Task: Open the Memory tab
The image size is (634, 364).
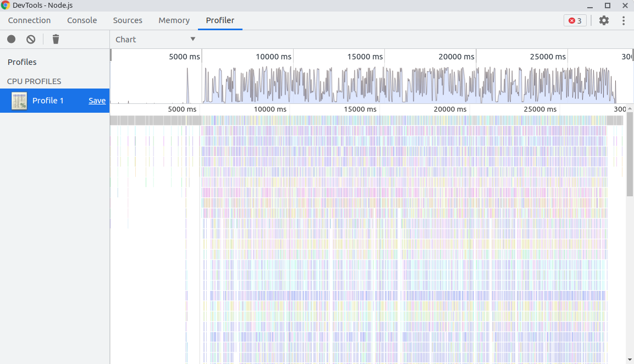Action: tap(174, 20)
